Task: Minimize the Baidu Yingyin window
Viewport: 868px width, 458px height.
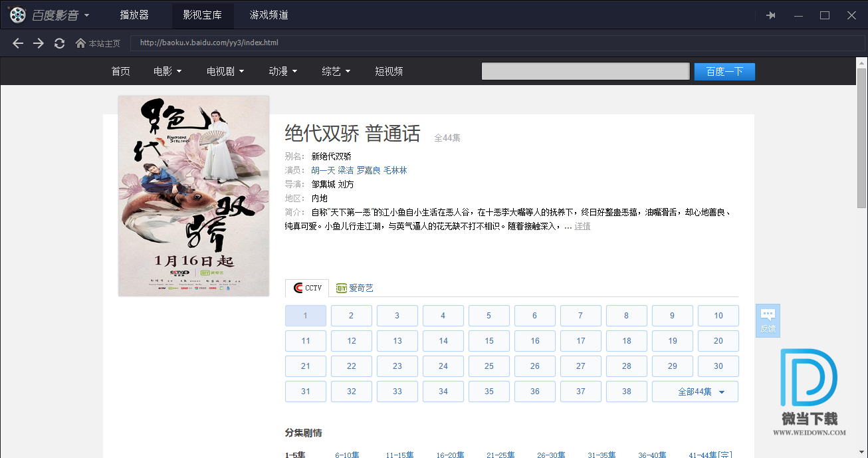Action: pos(798,15)
